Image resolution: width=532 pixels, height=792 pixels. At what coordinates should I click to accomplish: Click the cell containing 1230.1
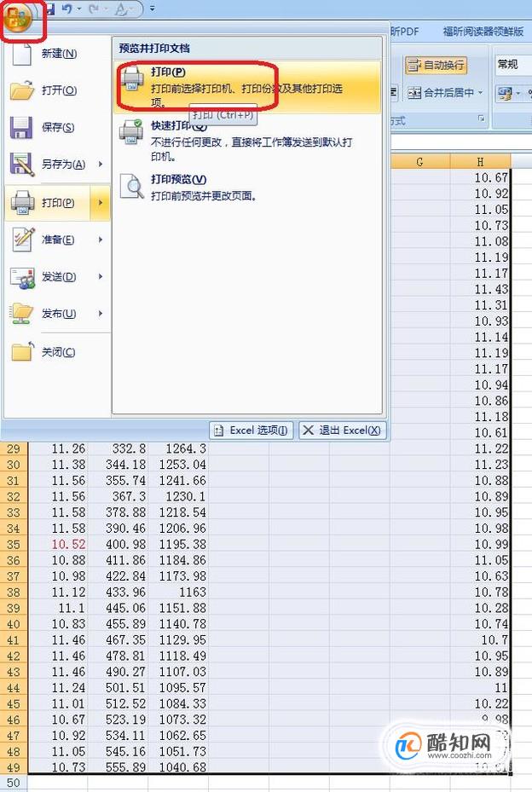[178, 496]
